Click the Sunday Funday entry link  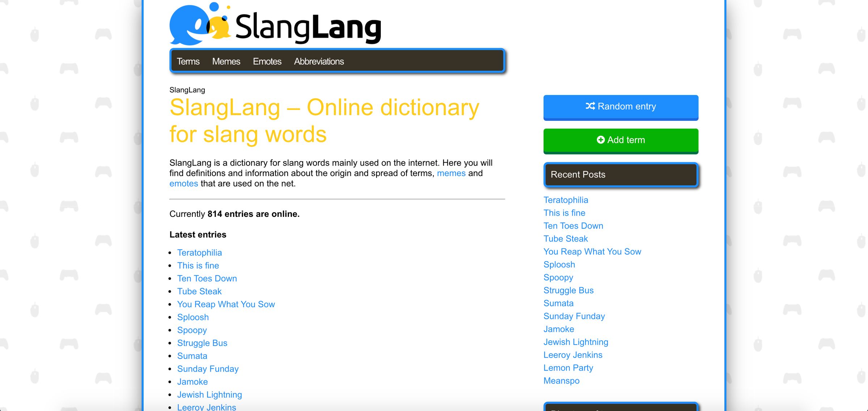[208, 368]
